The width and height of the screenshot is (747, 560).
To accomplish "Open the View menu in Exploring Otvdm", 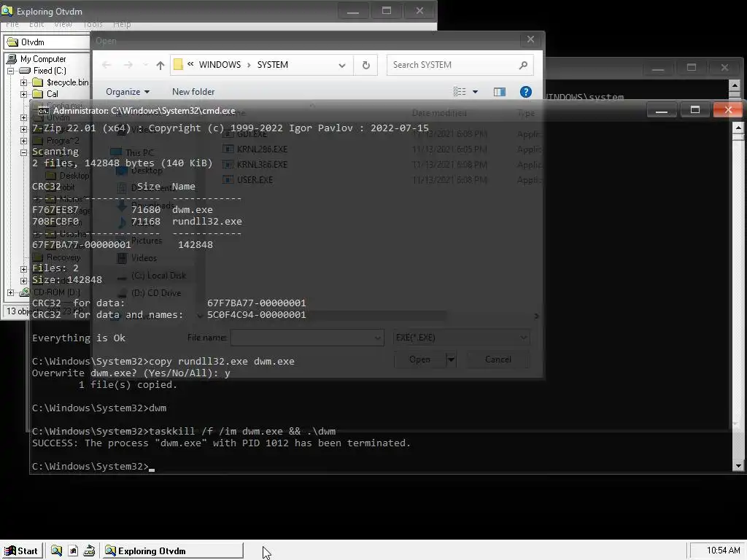I will point(63,24).
